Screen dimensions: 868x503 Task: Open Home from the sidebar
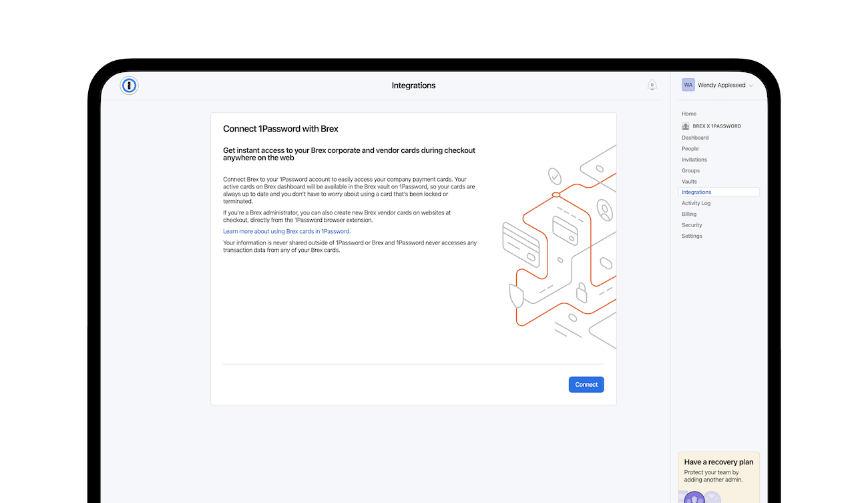tap(688, 114)
